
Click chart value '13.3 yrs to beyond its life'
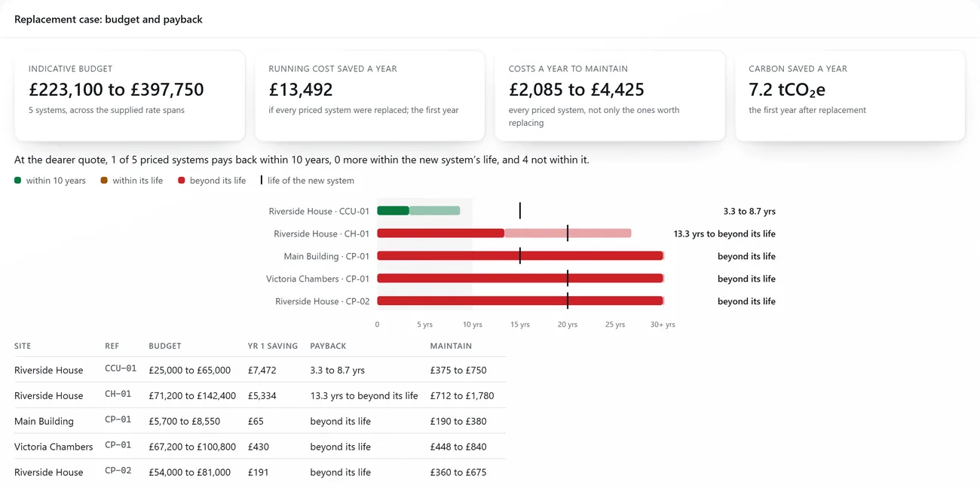724,234
